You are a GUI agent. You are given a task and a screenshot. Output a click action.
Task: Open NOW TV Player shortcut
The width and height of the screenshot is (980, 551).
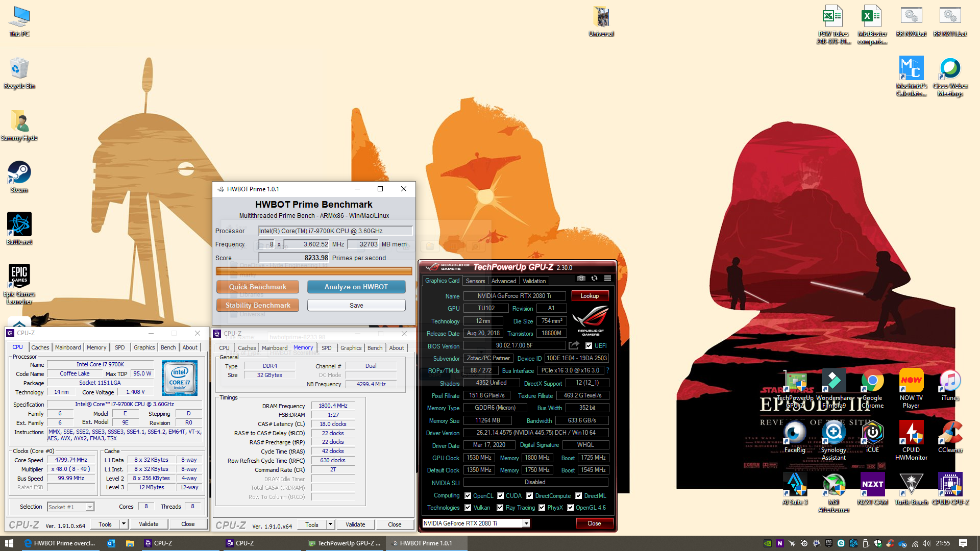(x=911, y=389)
